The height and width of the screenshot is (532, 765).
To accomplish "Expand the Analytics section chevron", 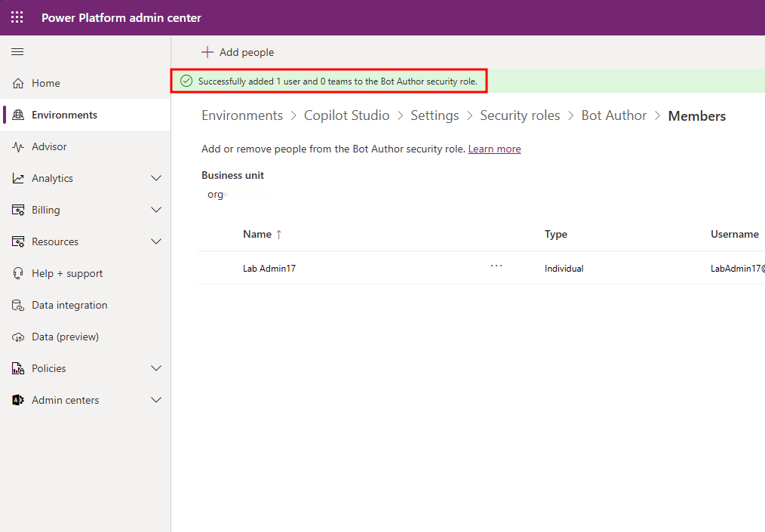I will (156, 179).
